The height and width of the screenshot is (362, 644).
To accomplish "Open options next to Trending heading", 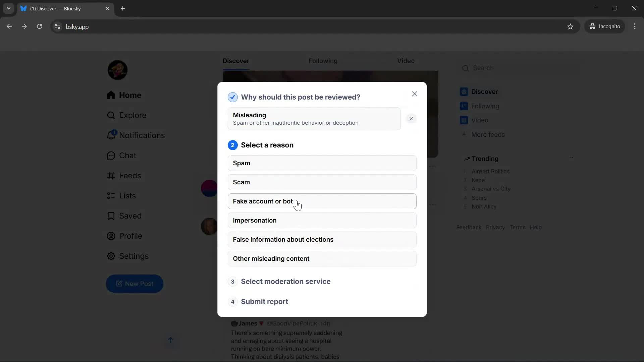I will [x=572, y=158].
